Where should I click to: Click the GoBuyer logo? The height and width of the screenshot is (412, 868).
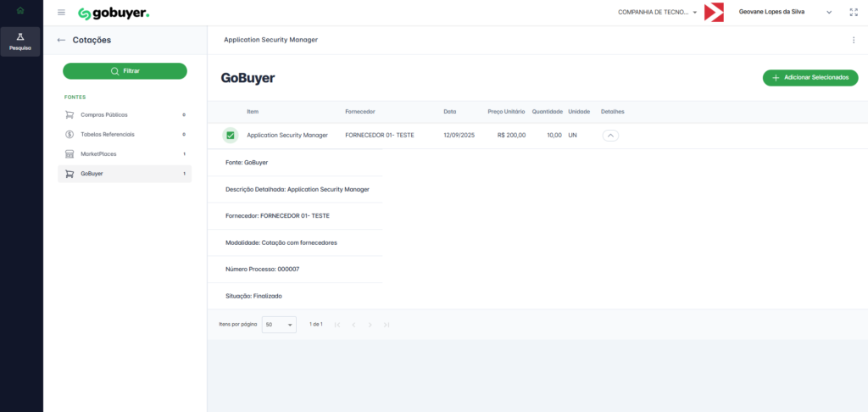pos(114,14)
